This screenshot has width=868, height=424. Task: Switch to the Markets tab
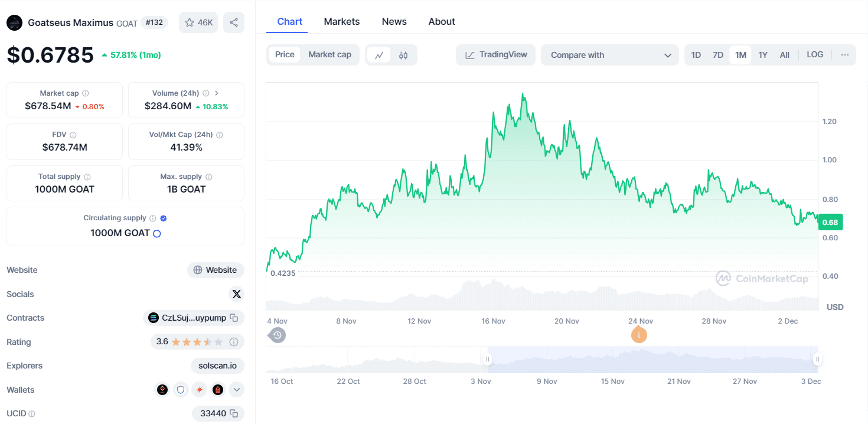click(x=341, y=22)
